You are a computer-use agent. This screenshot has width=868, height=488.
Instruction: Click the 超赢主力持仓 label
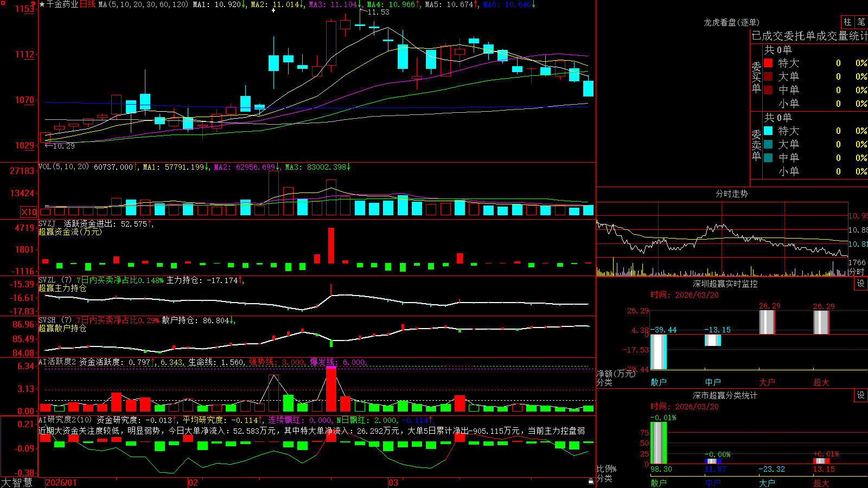coord(62,288)
